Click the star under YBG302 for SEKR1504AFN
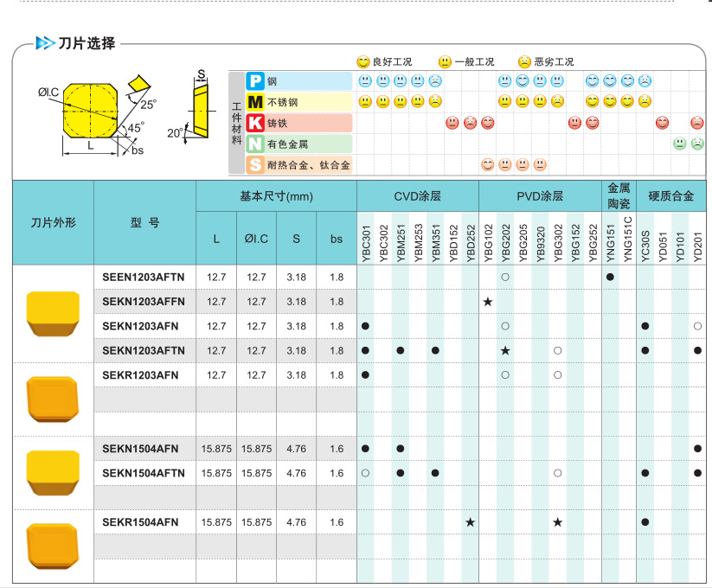This screenshot has height=588, width=712. pyautogui.click(x=558, y=522)
